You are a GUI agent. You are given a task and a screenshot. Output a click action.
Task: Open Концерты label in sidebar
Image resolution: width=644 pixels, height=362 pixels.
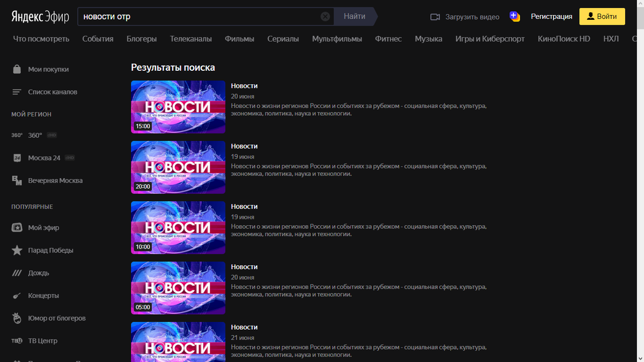click(x=43, y=295)
